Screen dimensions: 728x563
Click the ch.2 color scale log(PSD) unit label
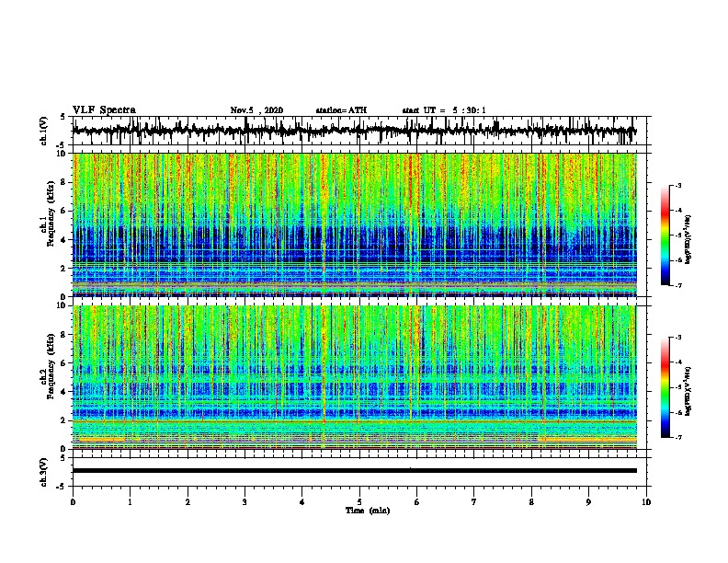click(x=688, y=391)
